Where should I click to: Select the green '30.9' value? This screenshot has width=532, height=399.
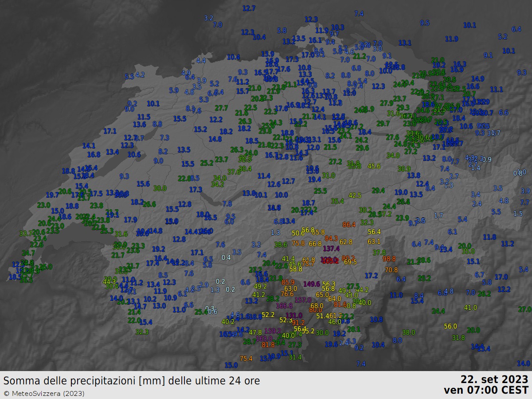(404, 168)
